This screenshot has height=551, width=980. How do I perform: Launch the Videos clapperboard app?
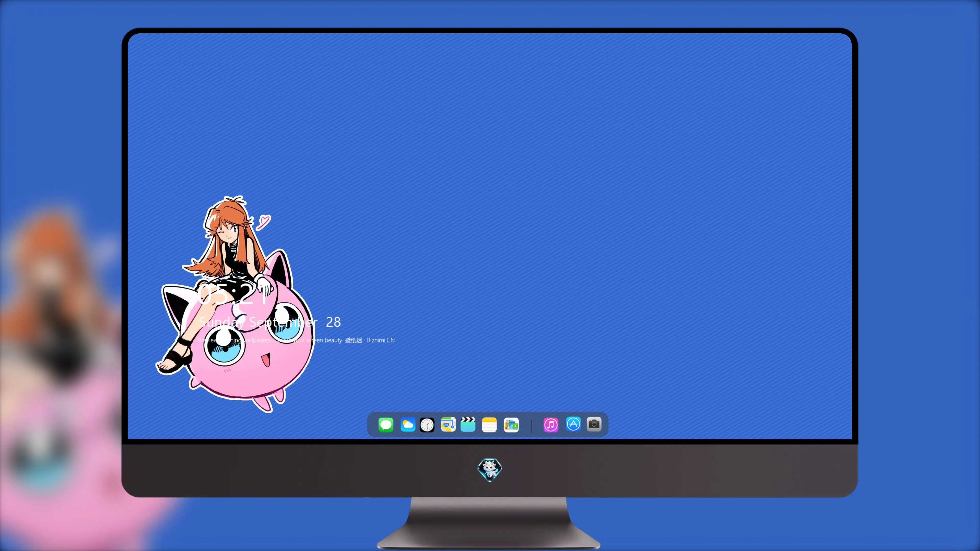click(x=468, y=425)
